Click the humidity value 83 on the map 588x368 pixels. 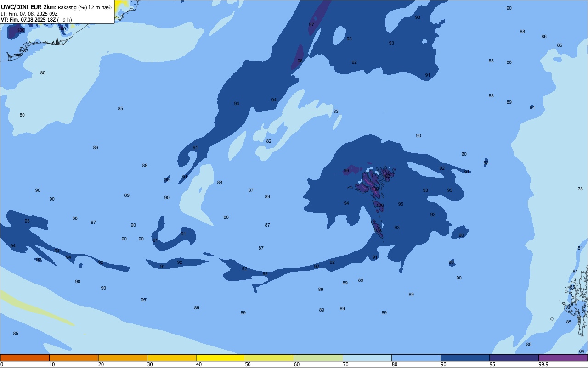336,112
